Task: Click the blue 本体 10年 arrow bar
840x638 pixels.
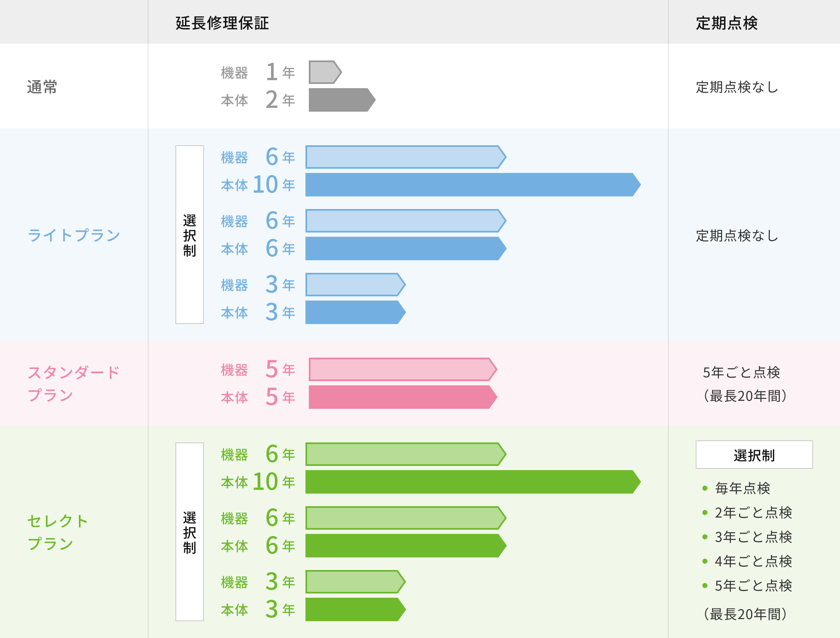Action: [x=473, y=185]
